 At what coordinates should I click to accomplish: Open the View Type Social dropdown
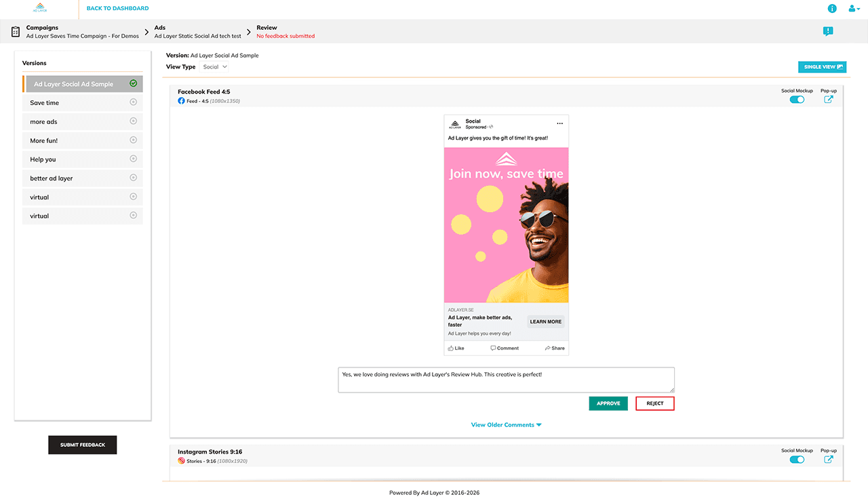(x=214, y=66)
